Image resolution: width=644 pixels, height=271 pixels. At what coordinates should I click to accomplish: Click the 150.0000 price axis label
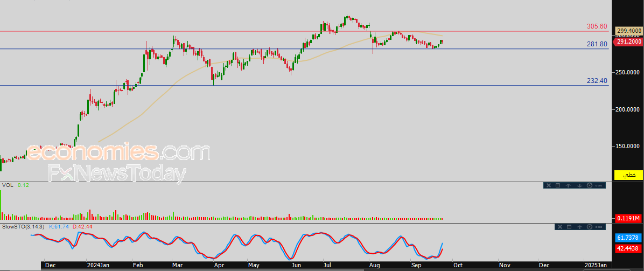tap(627, 146)
